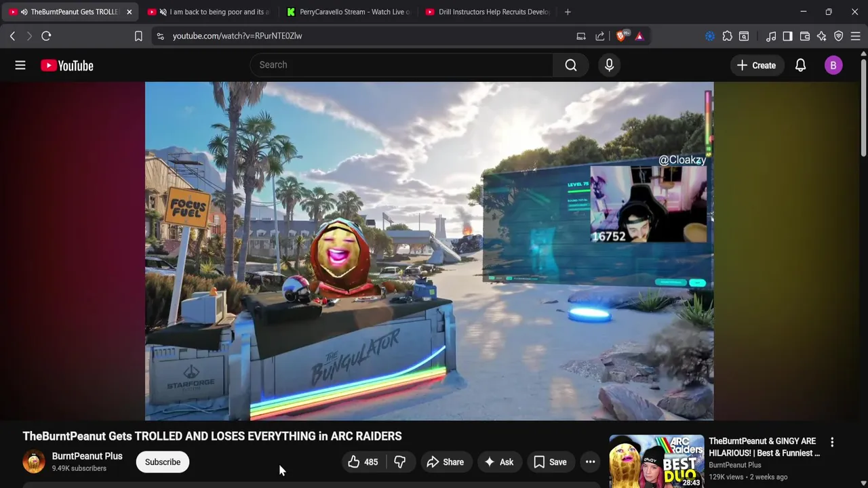Click '129K views • 2 weeks ago' text
Viewport: 868px width, 488px height.
tap(748, 477)
